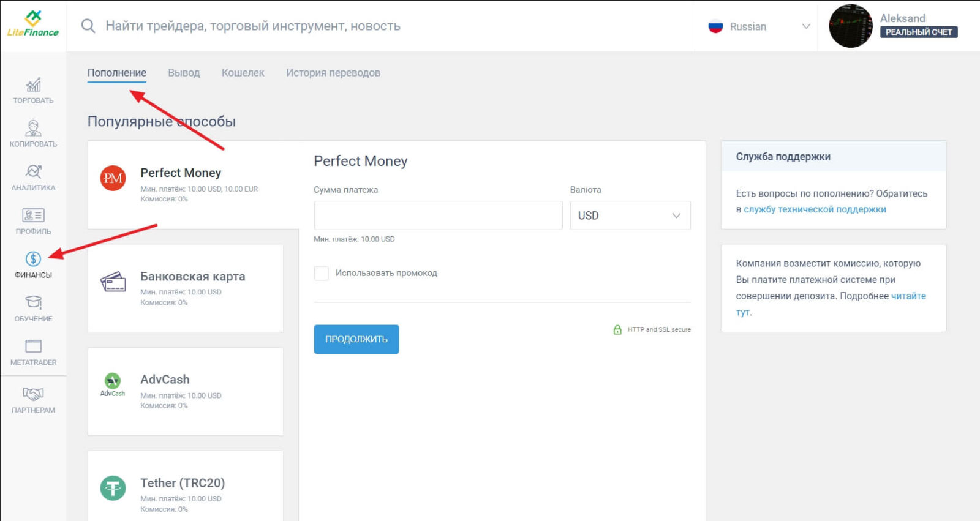
Task: Select the Банковская карта payment method
Action: click(186, 288)
